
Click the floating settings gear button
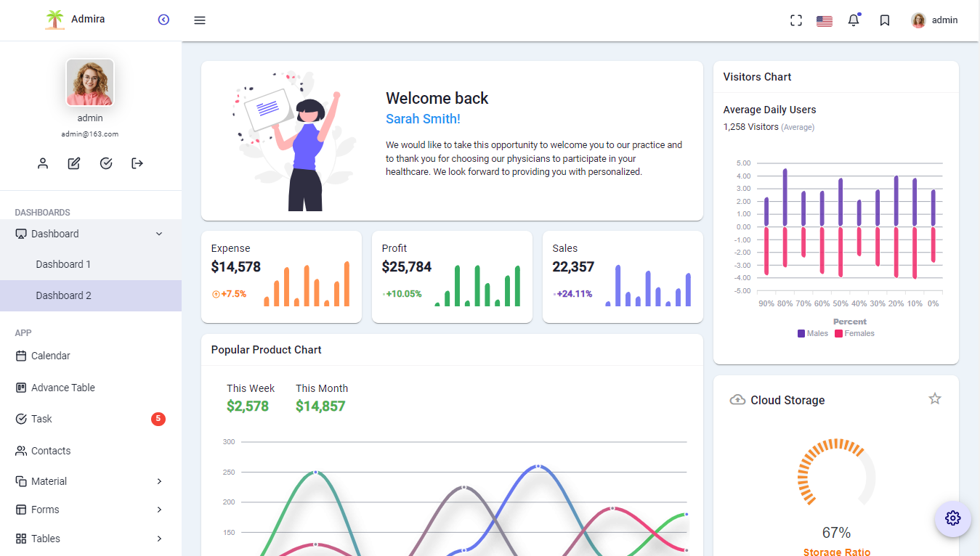(x=952, y=518)
